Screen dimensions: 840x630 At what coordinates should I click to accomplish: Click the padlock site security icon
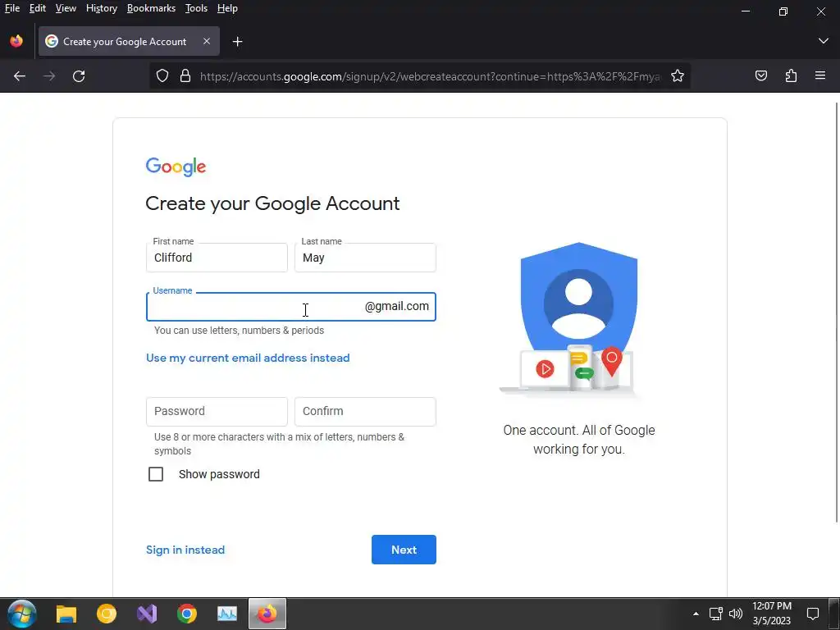pyautogui.click(x=185, y=76)
